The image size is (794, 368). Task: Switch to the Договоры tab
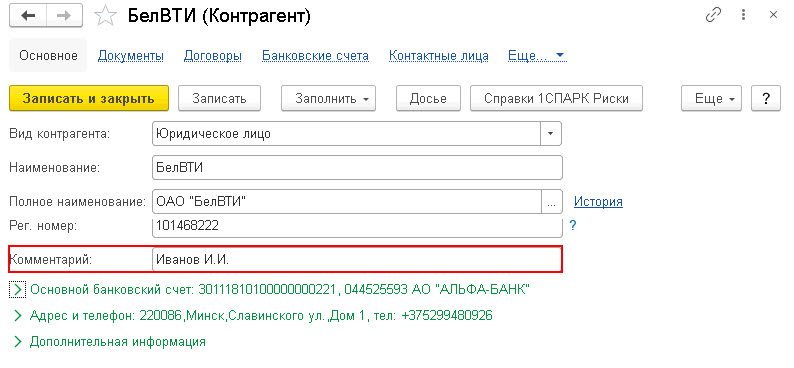pyautogui.click(x=213, y=56)
